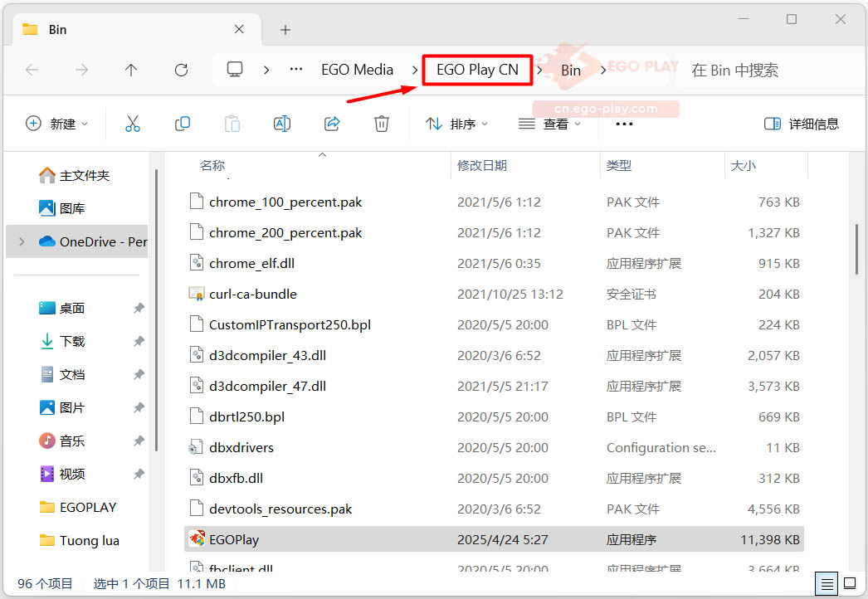
Task: Click the 在 Bin 中搜索 search box
Action: [x=769, y=70]
